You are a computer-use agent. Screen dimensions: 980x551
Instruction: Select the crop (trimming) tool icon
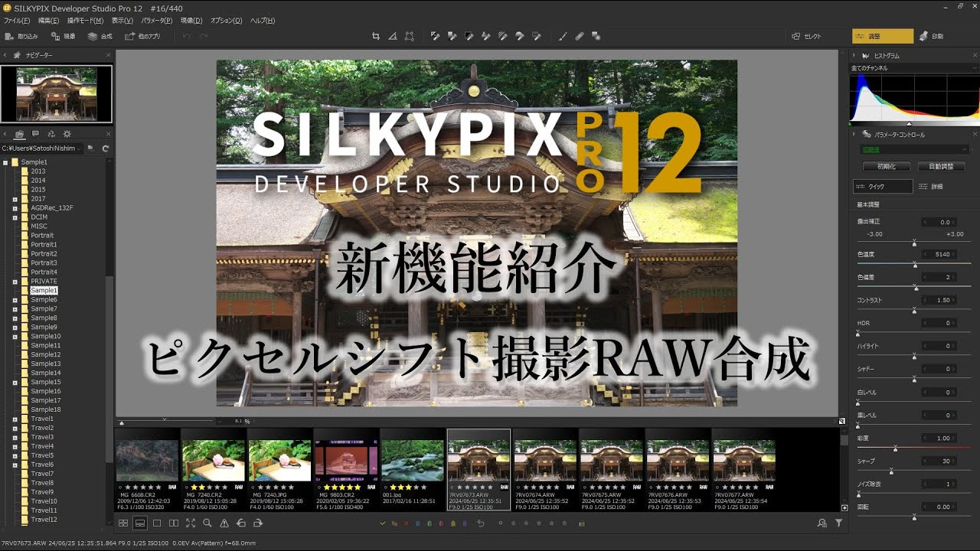pyautogui.click(x=375, y=36)
